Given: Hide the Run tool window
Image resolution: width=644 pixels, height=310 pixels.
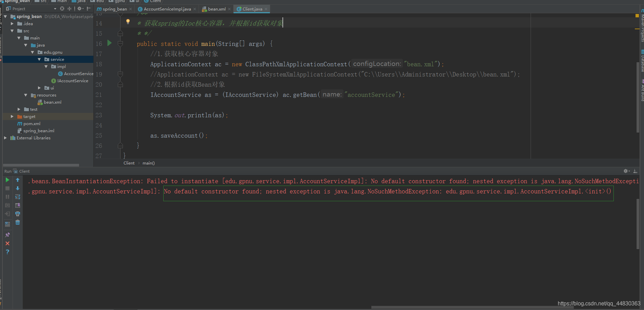Looking at the screenshot, I should [635, 171].
